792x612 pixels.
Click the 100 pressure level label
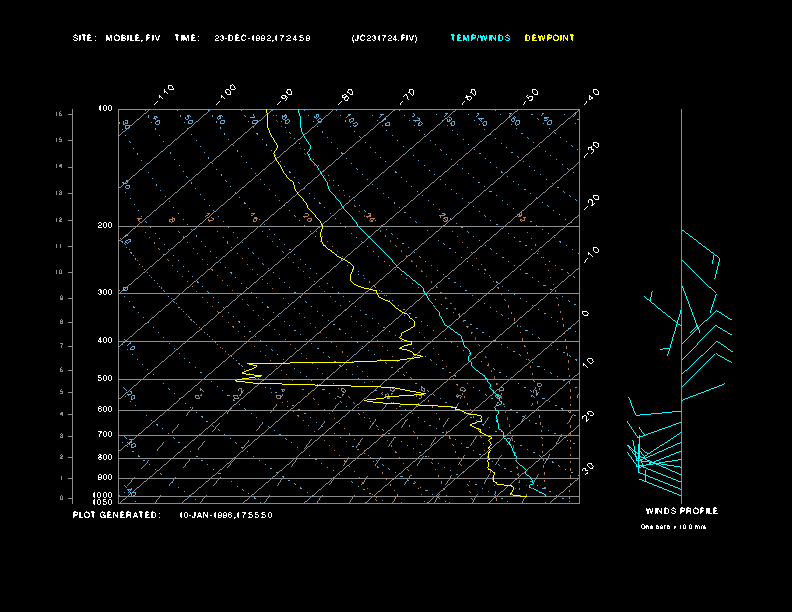(x=105, y=109)
